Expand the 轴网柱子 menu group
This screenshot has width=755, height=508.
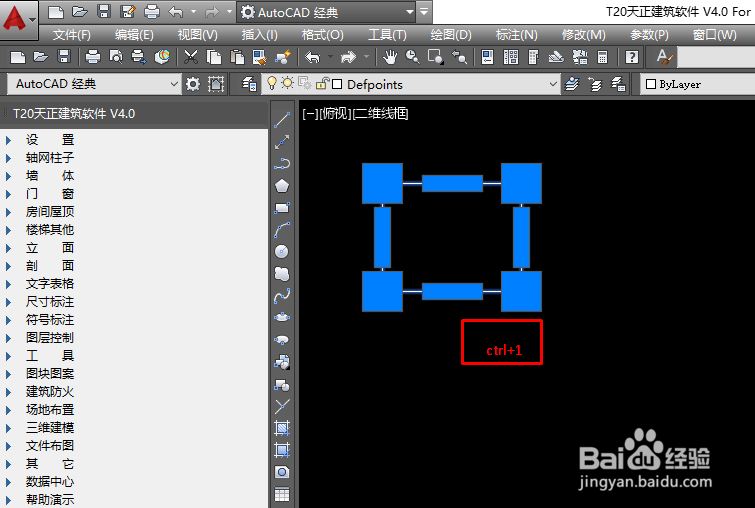click(8, 158)
